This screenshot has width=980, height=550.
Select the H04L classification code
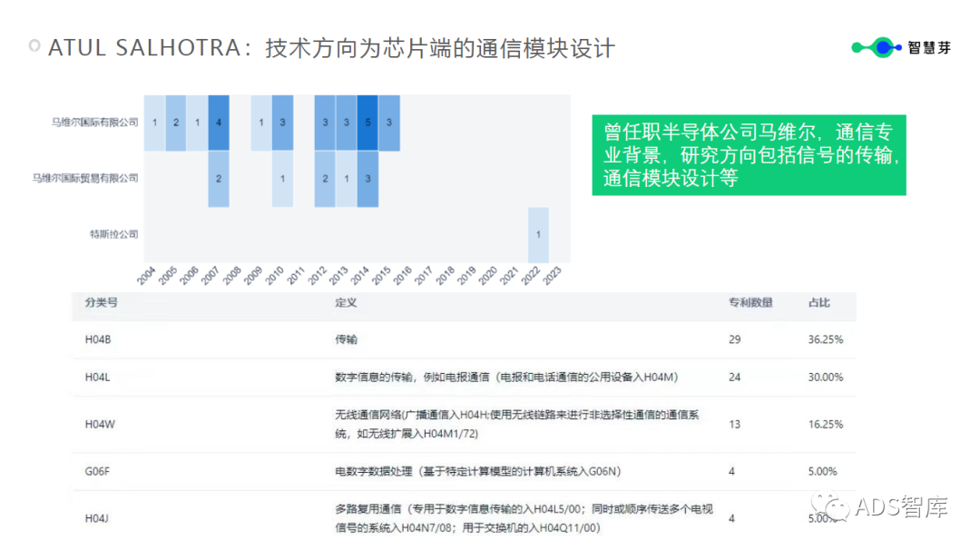97,377
